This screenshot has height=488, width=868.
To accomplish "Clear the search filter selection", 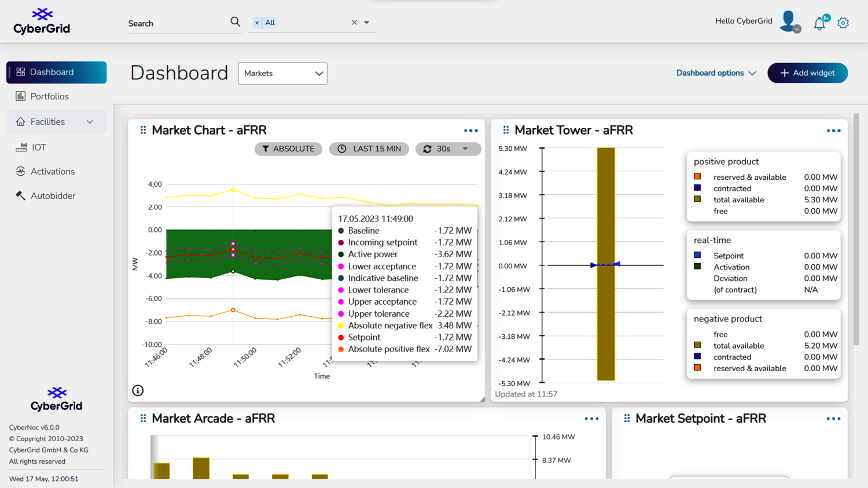I will tap(354, 23).
